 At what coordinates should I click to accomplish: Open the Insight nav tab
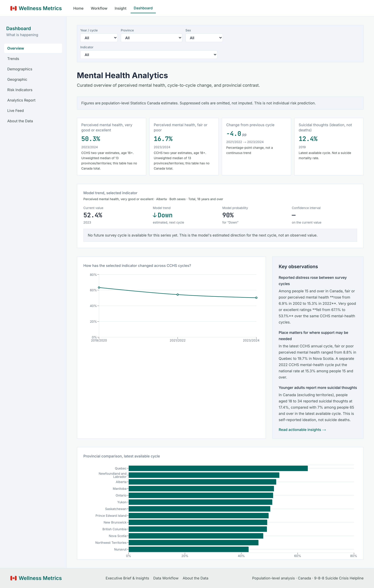coord(120,8)
